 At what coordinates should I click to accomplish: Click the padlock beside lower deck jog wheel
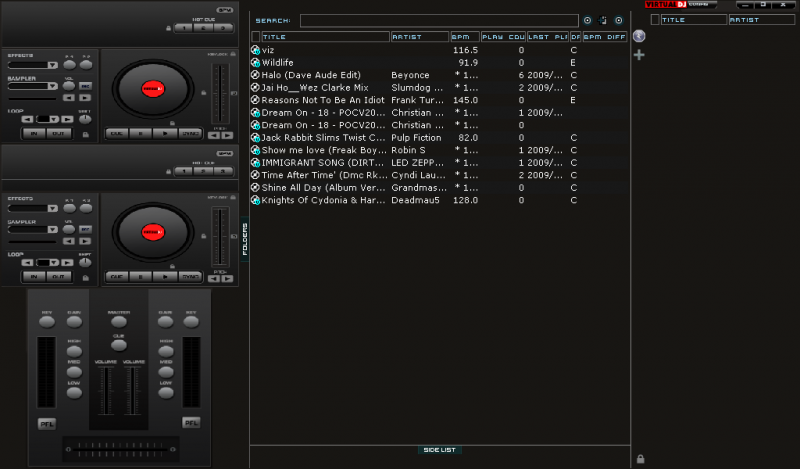pos(204,236)
